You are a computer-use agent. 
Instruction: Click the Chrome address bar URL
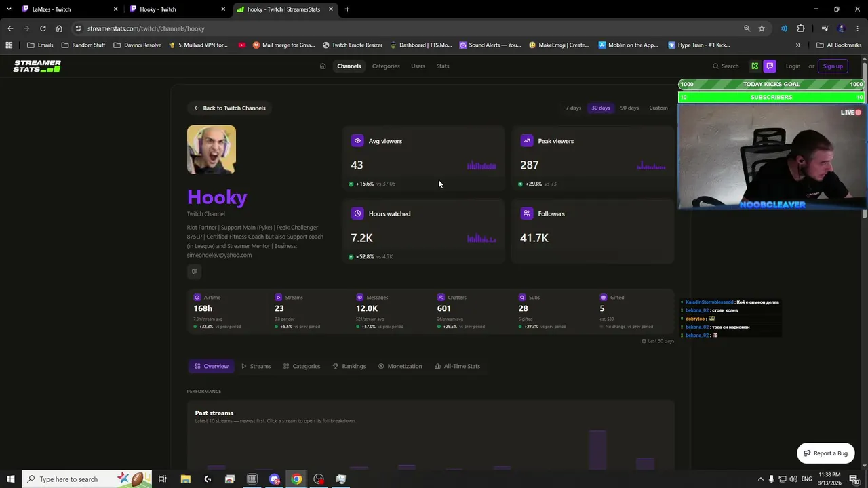[x=146, y=28]
